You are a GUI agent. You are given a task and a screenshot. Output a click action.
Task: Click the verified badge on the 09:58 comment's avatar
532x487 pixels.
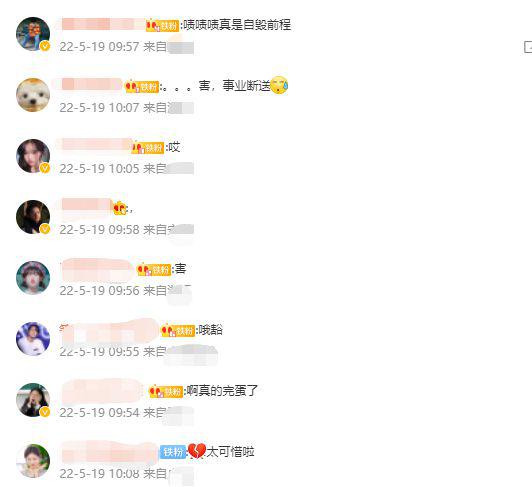point(45,229)
